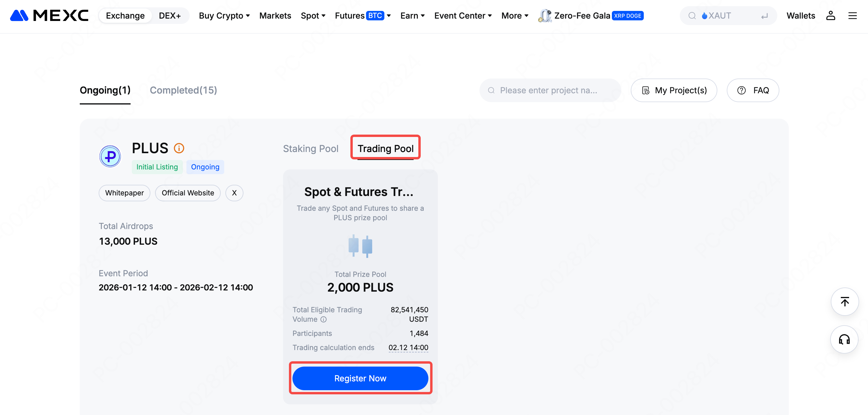Expand the Spot dropdown menu
868x415 pixels.
[313, 16]
